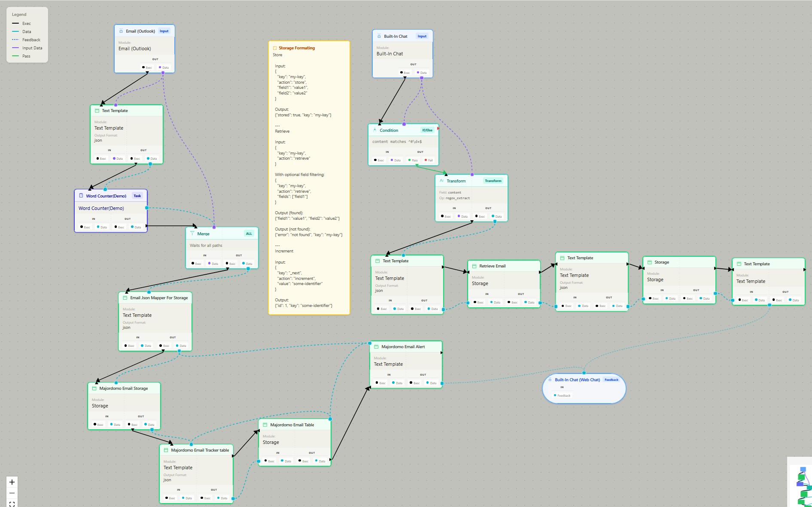Click the Retrieve Email node icon
The height and width of the screenshot is (507, 812).
[474, 266]
